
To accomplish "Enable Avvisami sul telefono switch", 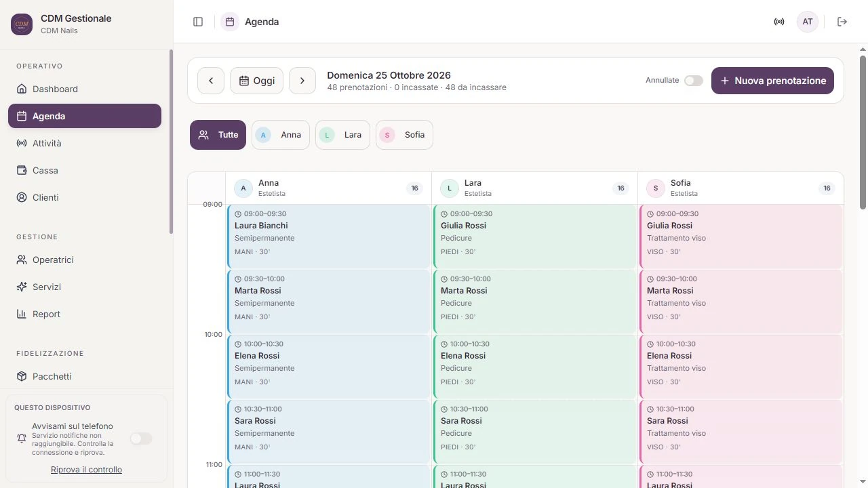I will [141, 439].
